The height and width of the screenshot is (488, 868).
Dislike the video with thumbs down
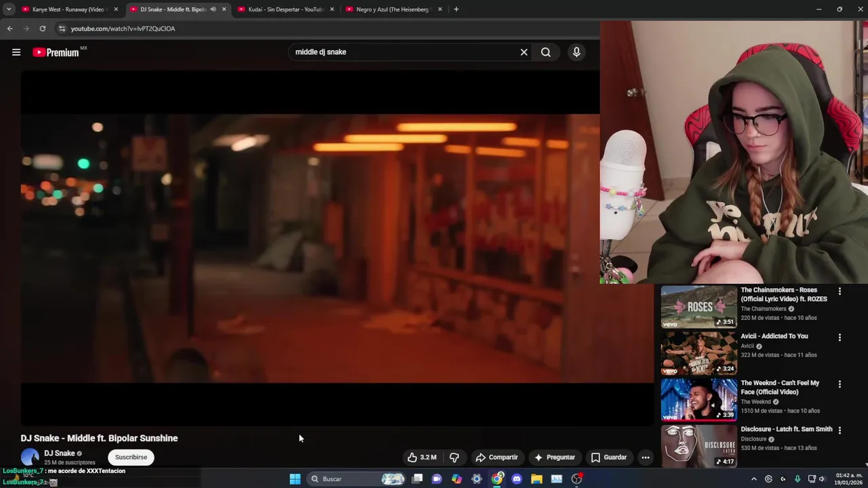pos(454,457)
